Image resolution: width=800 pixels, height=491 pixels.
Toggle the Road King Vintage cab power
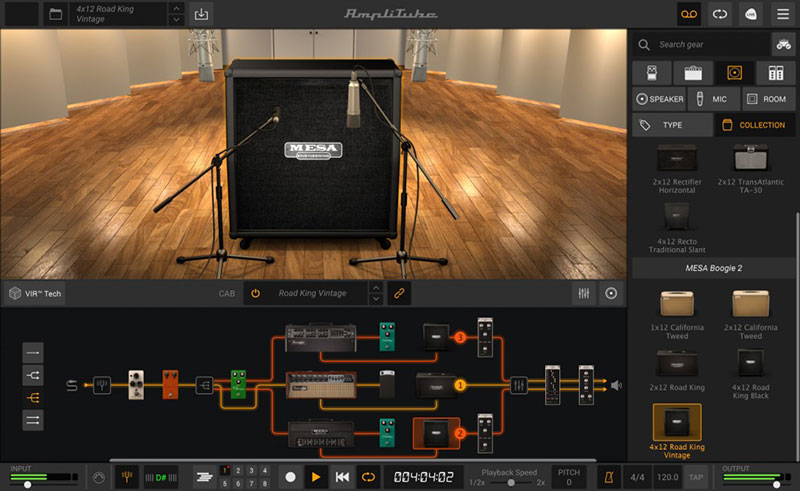tap(255, 293)
